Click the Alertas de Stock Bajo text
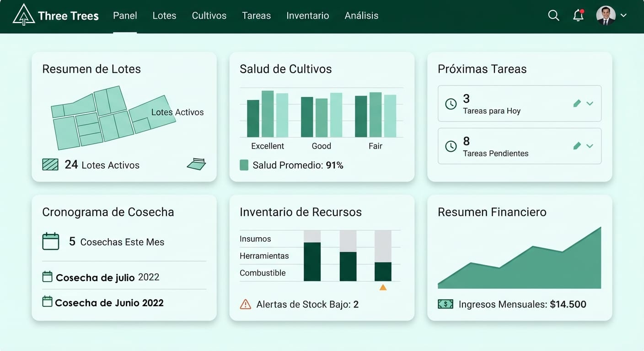 pyautogui.click(x=307, y=304)
